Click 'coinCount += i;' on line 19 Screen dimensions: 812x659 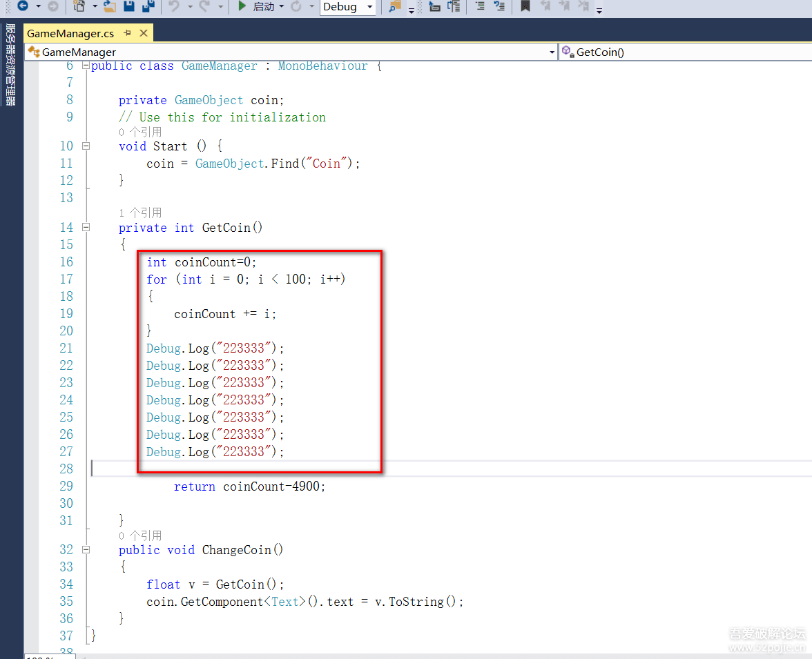225,314
